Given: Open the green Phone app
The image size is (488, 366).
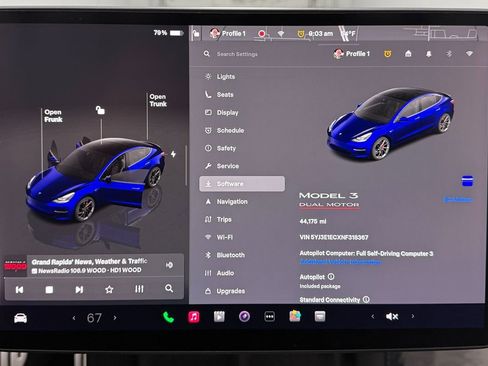Looking at the screenshot, I should click(168, 317).
